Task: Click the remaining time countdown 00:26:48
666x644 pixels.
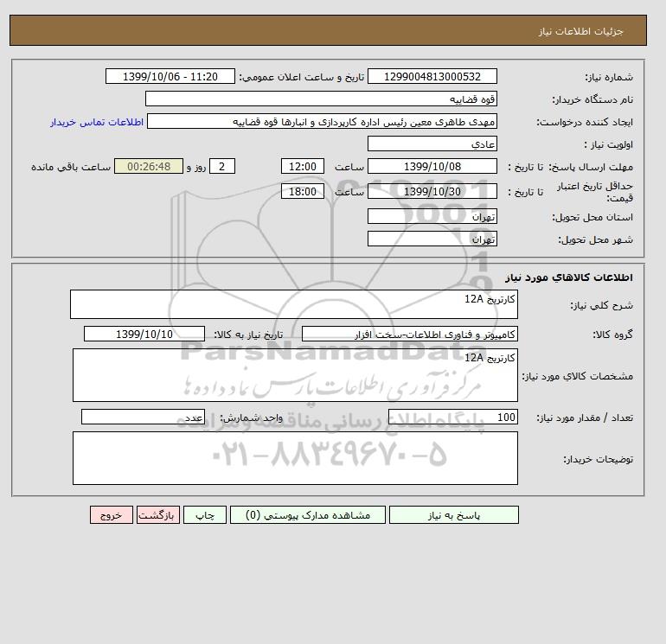Action: point(149,167)
